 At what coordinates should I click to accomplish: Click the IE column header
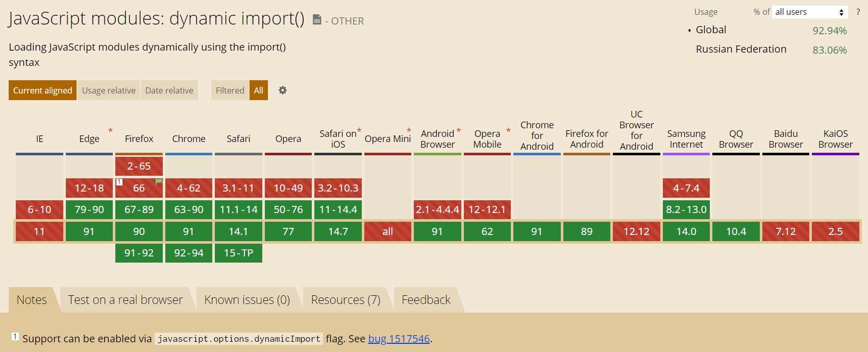pyautogui.click(x=40, y=139)
